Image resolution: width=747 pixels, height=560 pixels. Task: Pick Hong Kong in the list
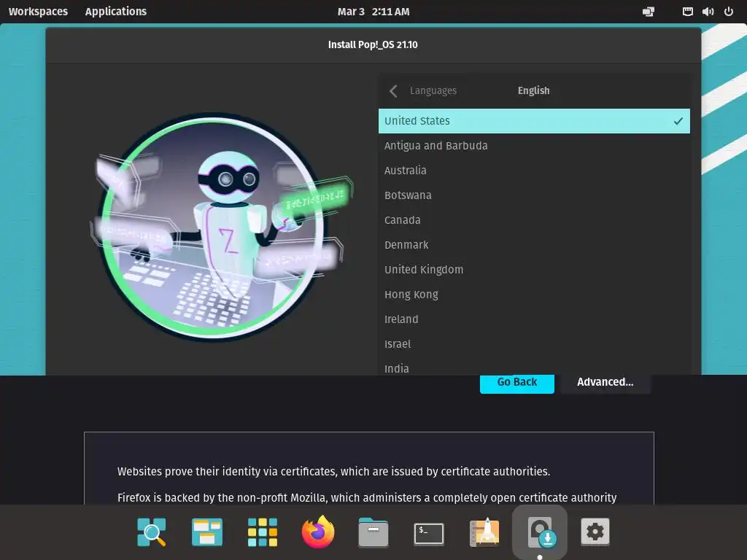click(534, 295)
